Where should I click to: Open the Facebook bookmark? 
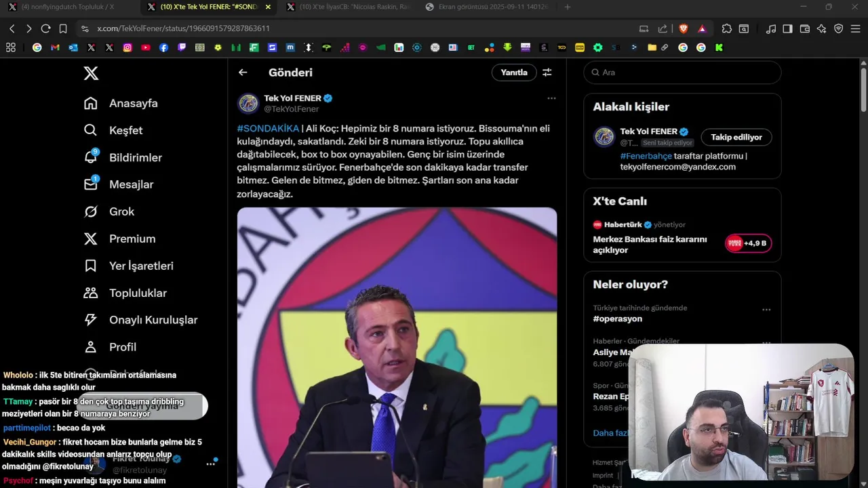click(x=163, y=47)
